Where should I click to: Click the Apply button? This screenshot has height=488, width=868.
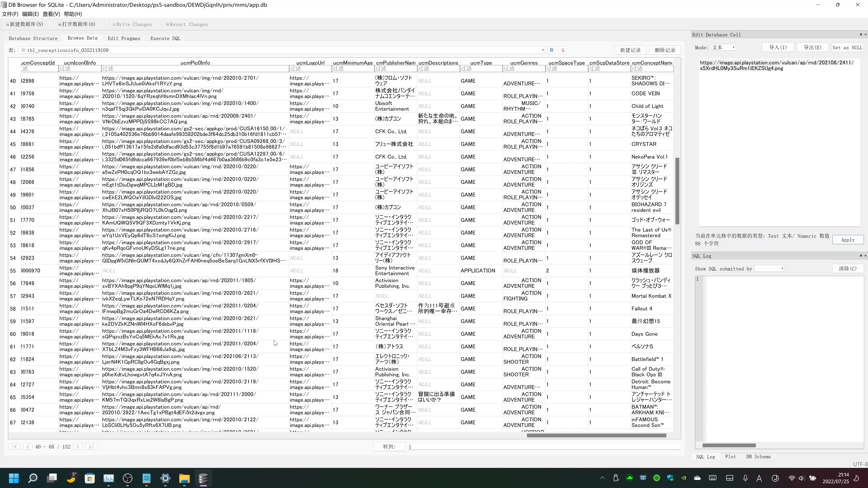click(848, 240)
